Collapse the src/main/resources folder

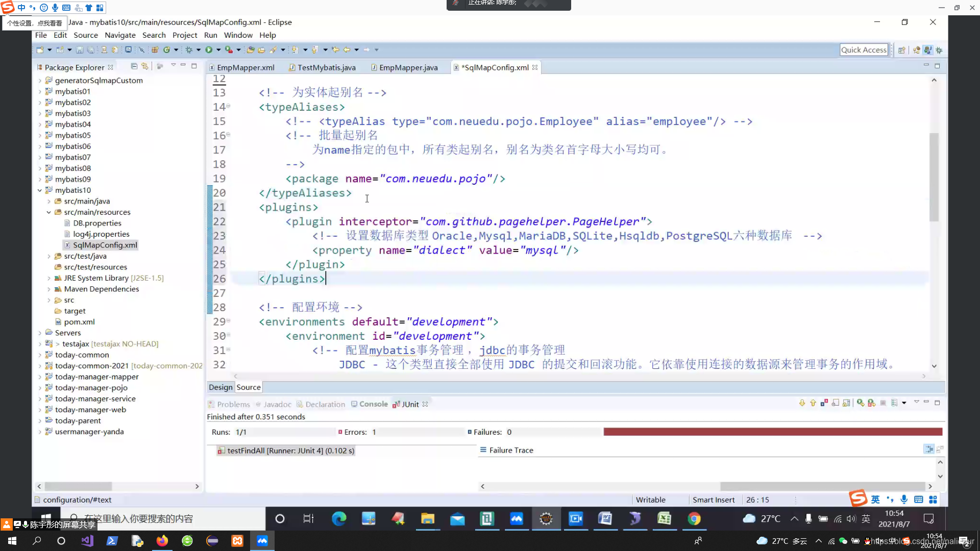point(49,212)
